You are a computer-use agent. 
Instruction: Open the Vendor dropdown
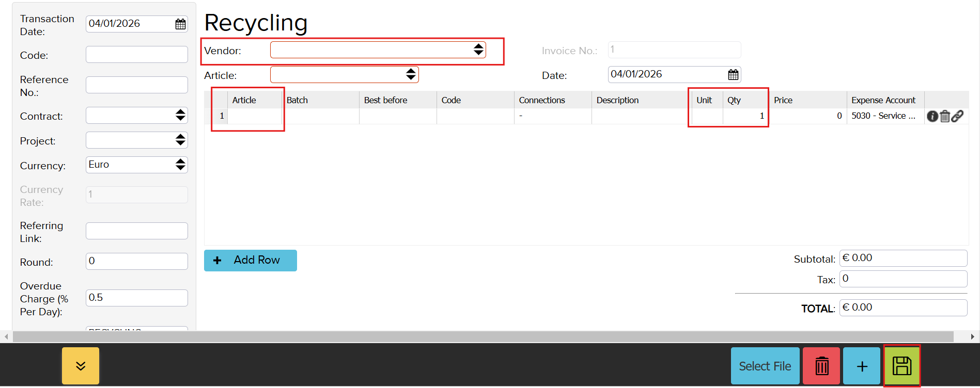[x=378, y=50]
